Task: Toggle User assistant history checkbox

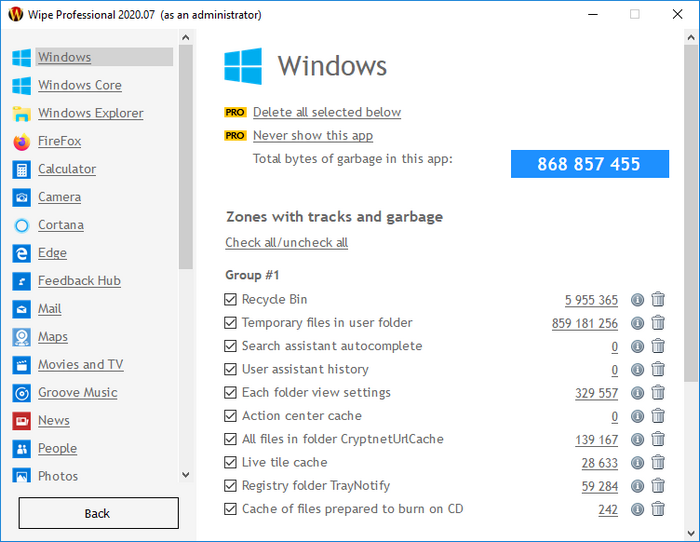Action: point(230,369)
